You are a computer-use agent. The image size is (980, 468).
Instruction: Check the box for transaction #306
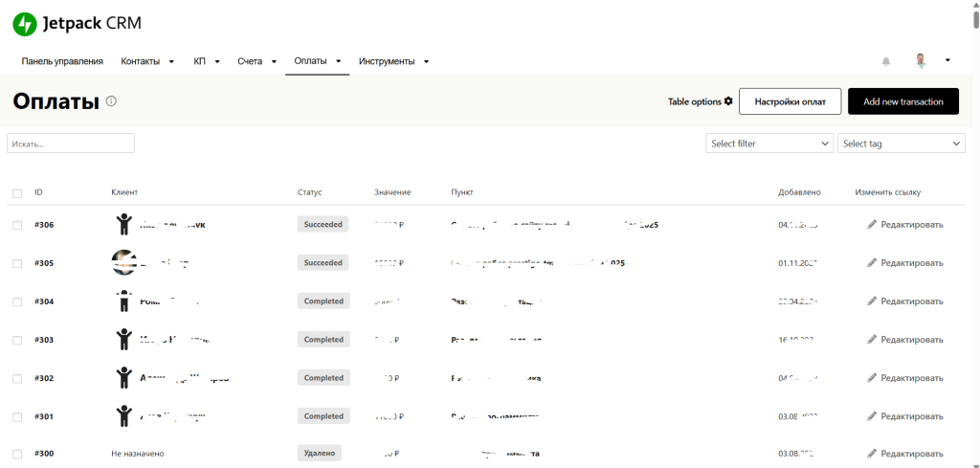point(17,226)
